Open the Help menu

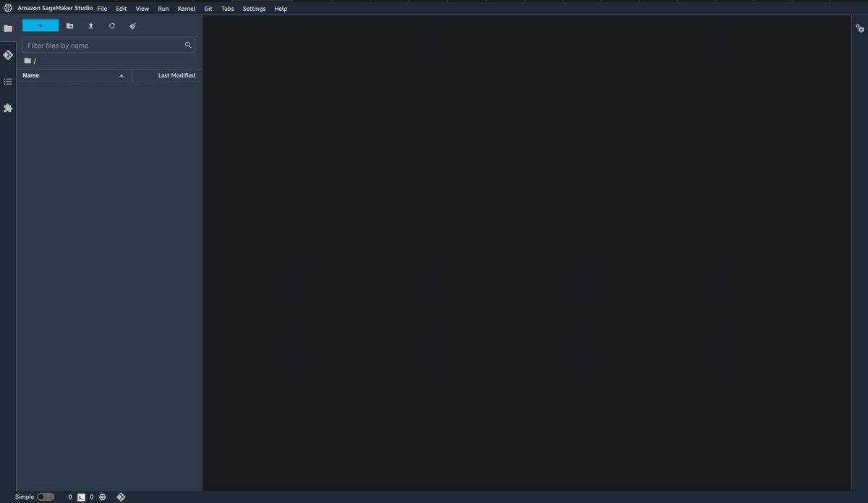coord(281,9)
